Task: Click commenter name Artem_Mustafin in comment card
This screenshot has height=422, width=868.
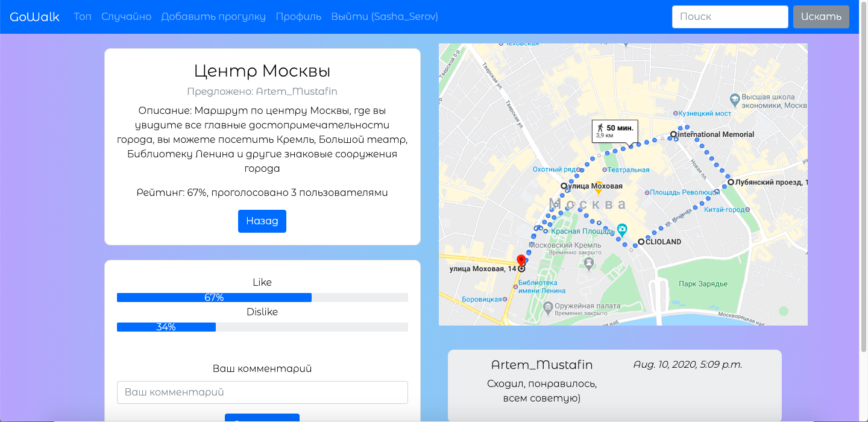Action: [x=542, y=365]
